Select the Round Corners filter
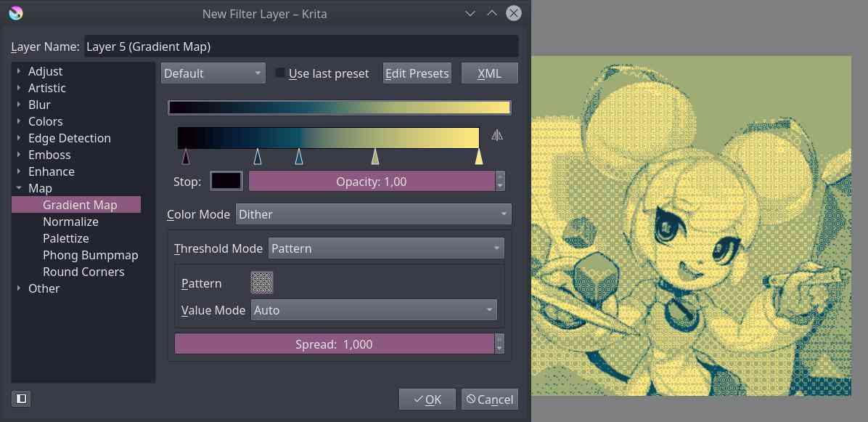 click(83, 272)
